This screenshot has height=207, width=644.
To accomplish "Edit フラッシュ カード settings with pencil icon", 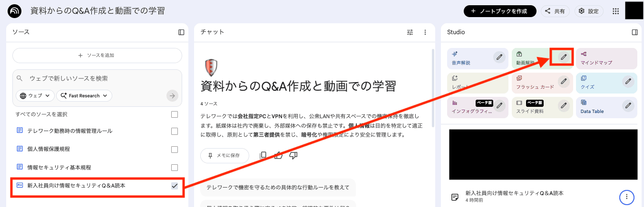I will [564, 81].
